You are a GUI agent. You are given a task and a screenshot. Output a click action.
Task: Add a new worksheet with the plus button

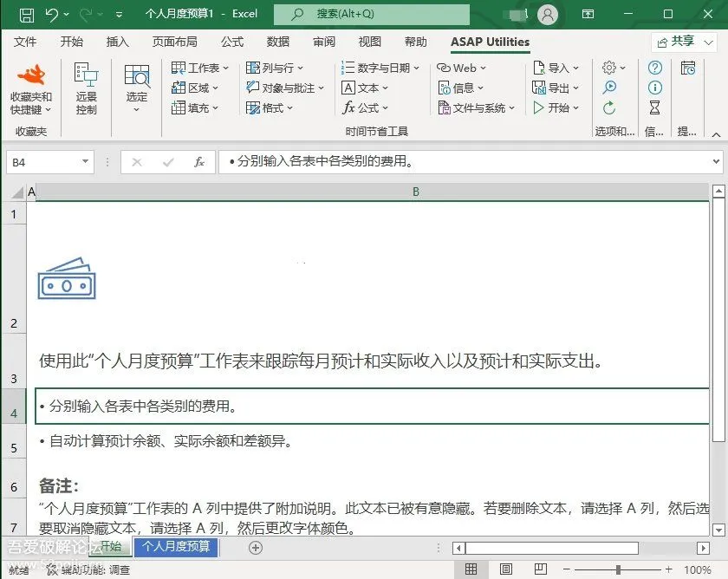pos(255,548)
